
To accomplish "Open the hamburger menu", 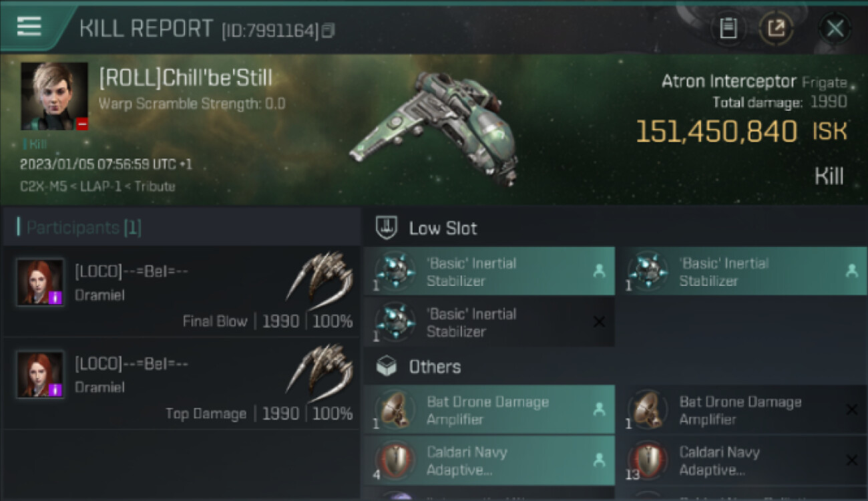I will pos(29,27).
